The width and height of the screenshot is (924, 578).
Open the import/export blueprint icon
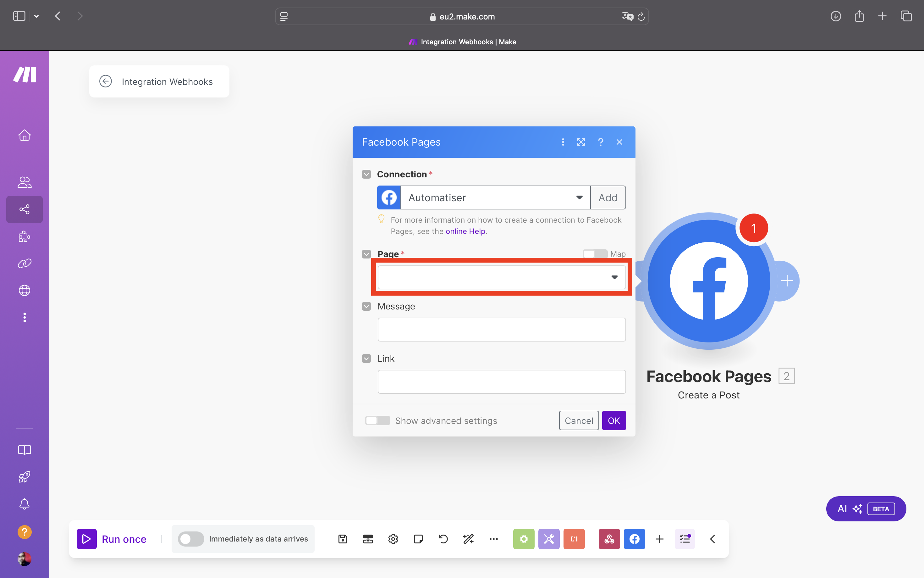point(368,539)
